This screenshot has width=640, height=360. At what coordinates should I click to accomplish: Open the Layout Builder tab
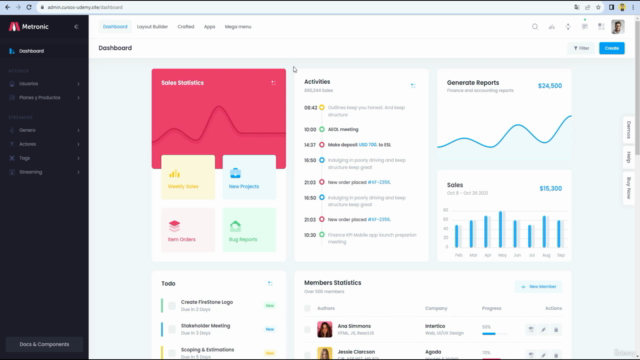[x=152, y=27]
